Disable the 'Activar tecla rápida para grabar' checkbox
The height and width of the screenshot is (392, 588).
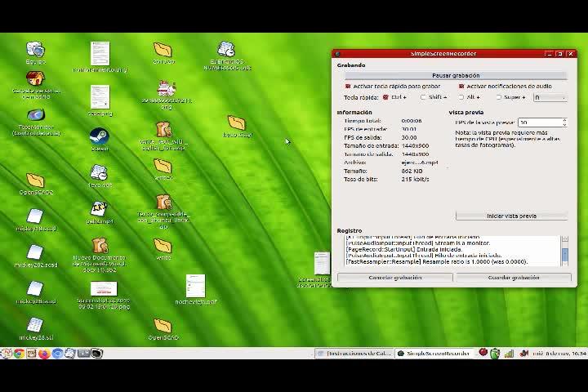point(348,86)
